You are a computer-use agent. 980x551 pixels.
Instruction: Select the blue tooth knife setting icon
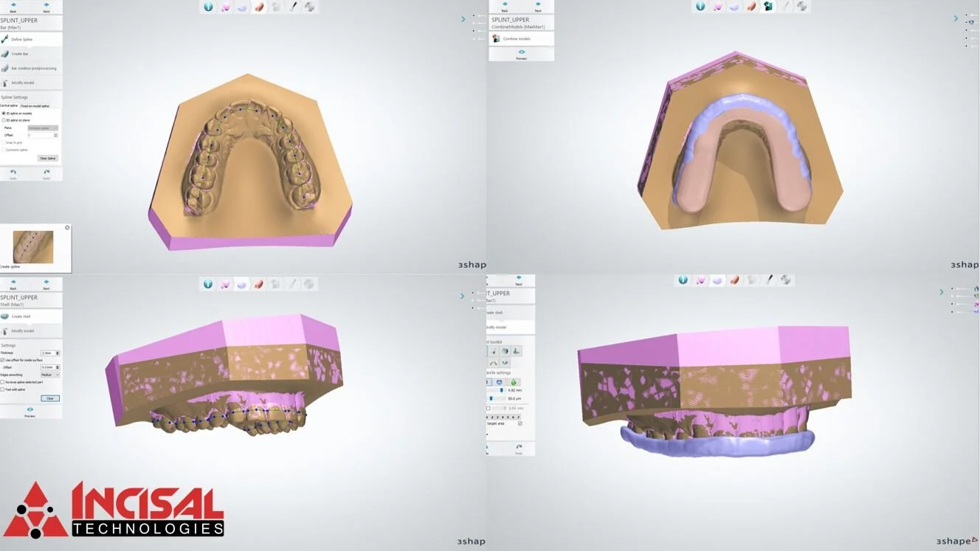point(500,382)
